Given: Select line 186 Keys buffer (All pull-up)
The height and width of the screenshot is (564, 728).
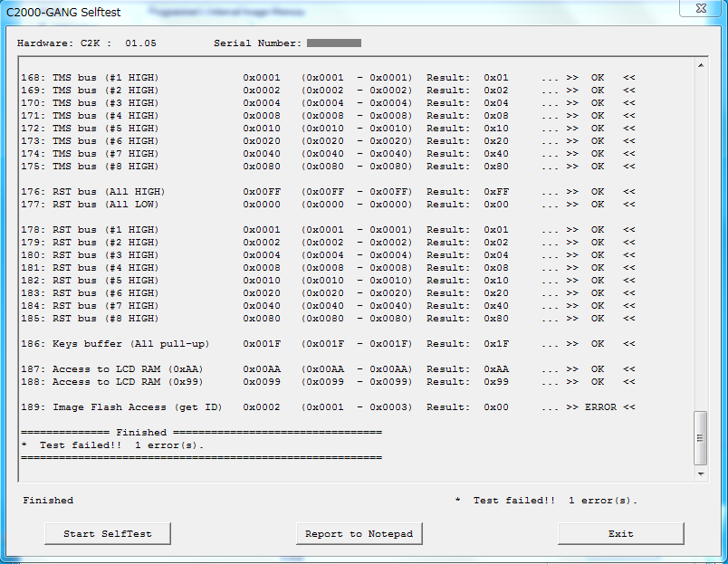Looking at the screenshot, I should coord(328,344).
